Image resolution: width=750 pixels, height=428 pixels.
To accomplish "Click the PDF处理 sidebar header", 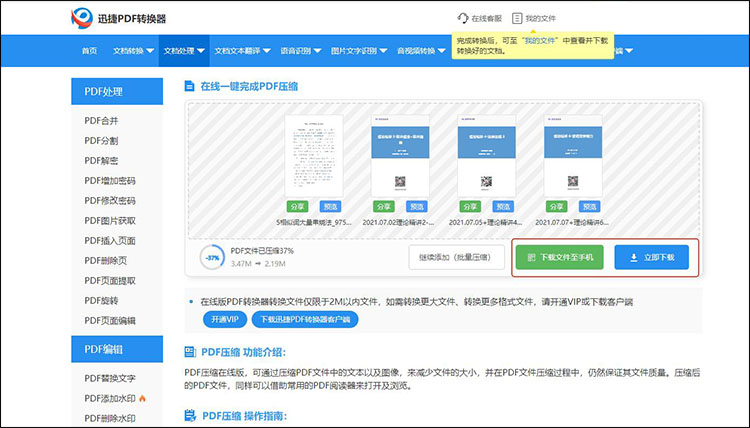I will click(117, 91).
